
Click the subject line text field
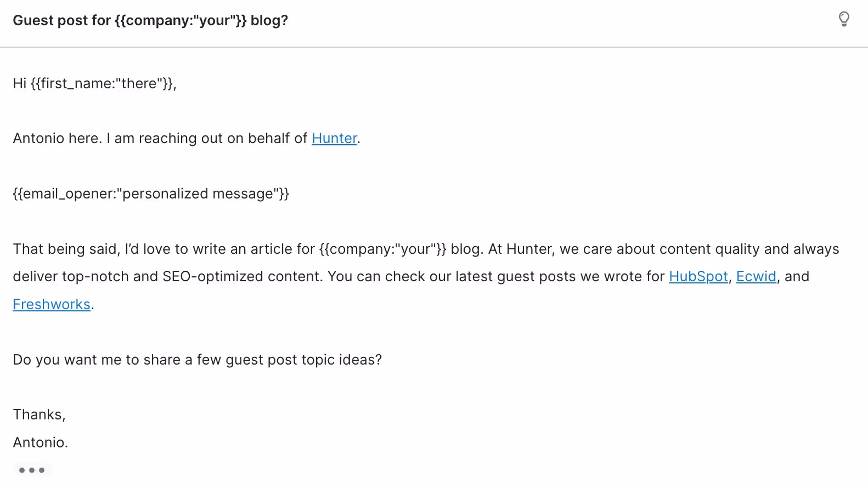coord(150,20)
